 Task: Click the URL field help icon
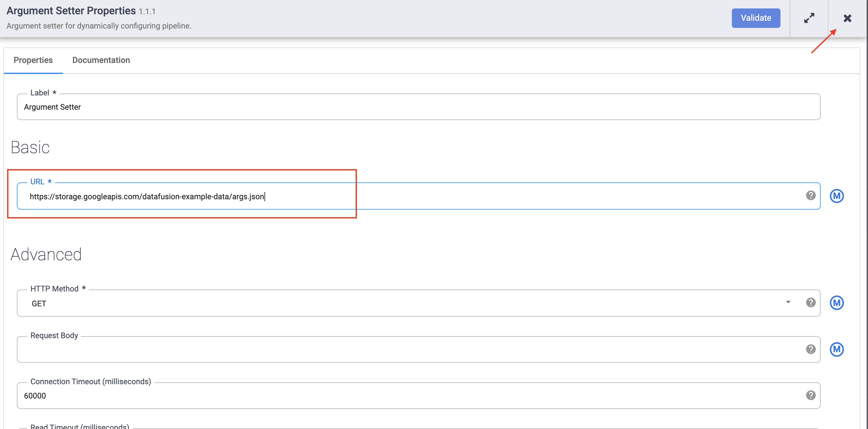pos(810,196)
